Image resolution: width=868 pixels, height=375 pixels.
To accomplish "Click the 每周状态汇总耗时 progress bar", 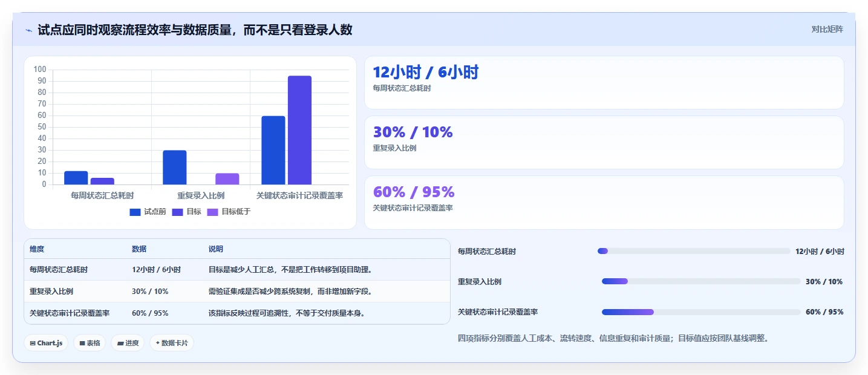I will 694,251.
